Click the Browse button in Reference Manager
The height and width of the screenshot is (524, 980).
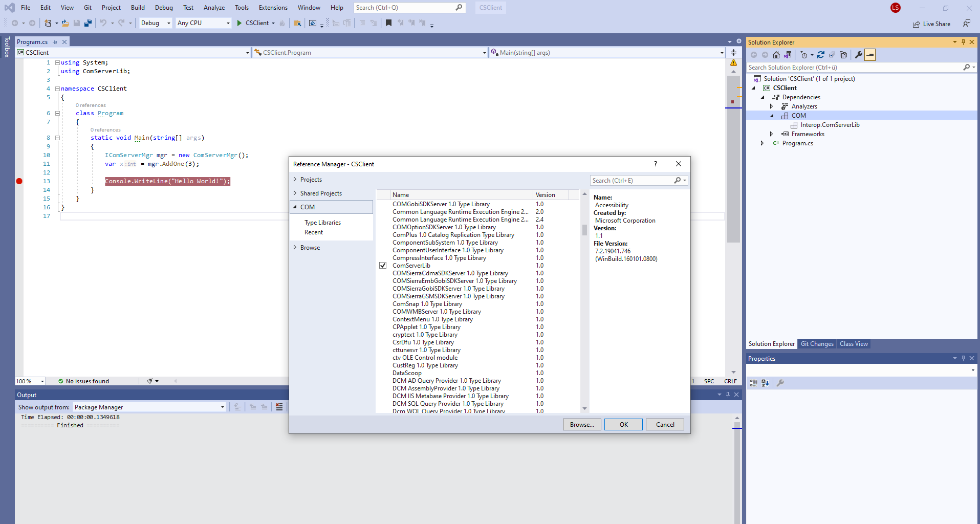(x=581, y=424)
